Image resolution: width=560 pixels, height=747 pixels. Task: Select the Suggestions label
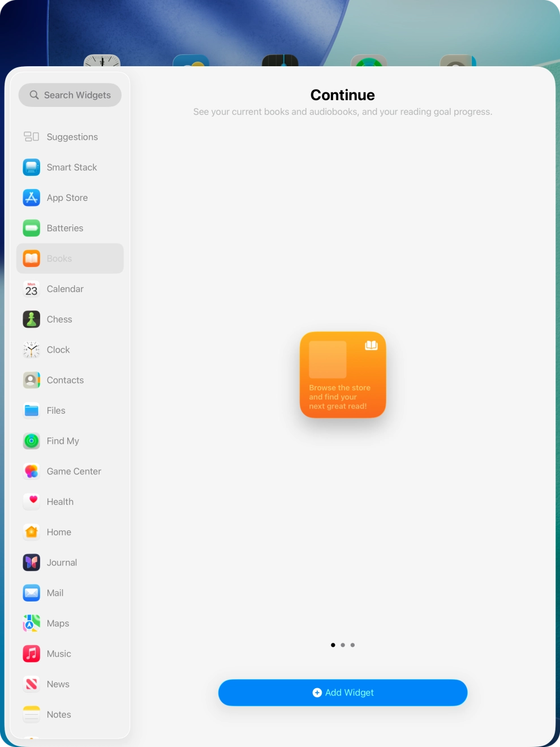coord(72,137)
